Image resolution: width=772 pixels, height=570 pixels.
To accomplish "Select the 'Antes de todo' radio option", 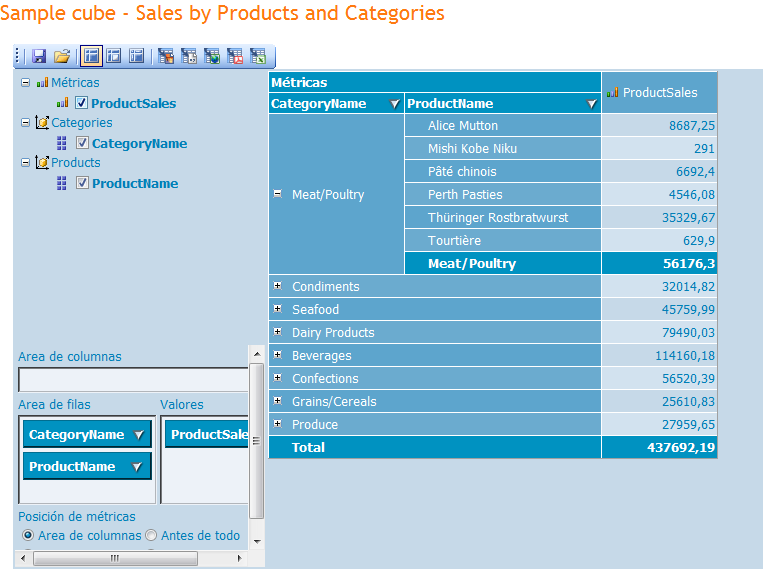I will point(152,536).
